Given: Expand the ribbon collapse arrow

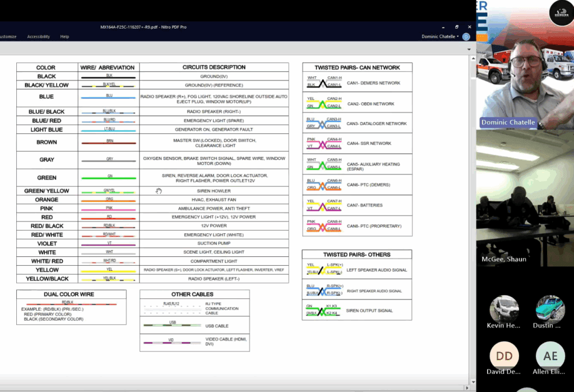Looking at the screenshot, I should pos(469,49).
